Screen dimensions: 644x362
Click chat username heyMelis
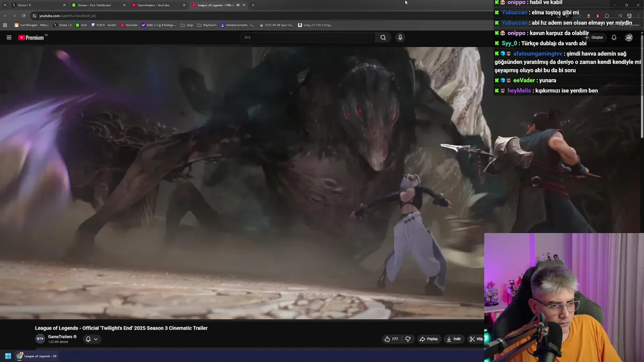coord(519,90)
